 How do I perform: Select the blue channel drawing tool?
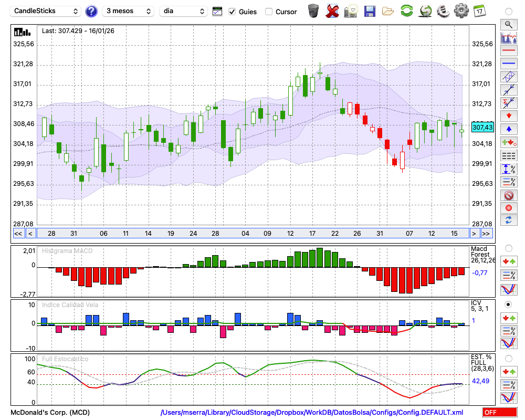509,77
